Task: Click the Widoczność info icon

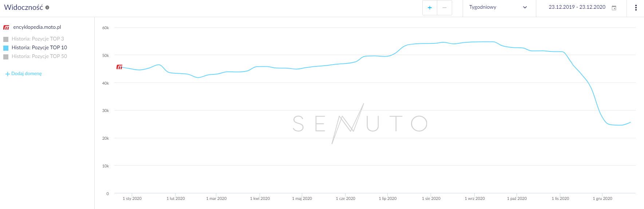Action: tap(47, 8)
